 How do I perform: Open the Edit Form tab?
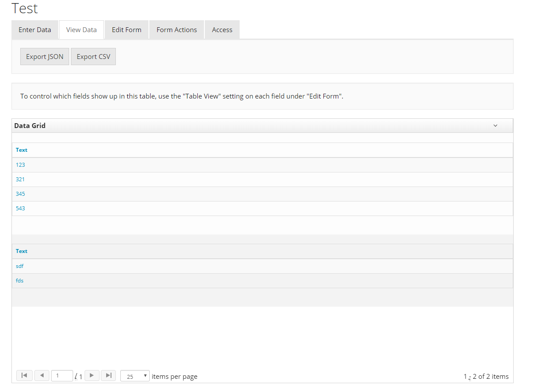(x=126, y=29)
